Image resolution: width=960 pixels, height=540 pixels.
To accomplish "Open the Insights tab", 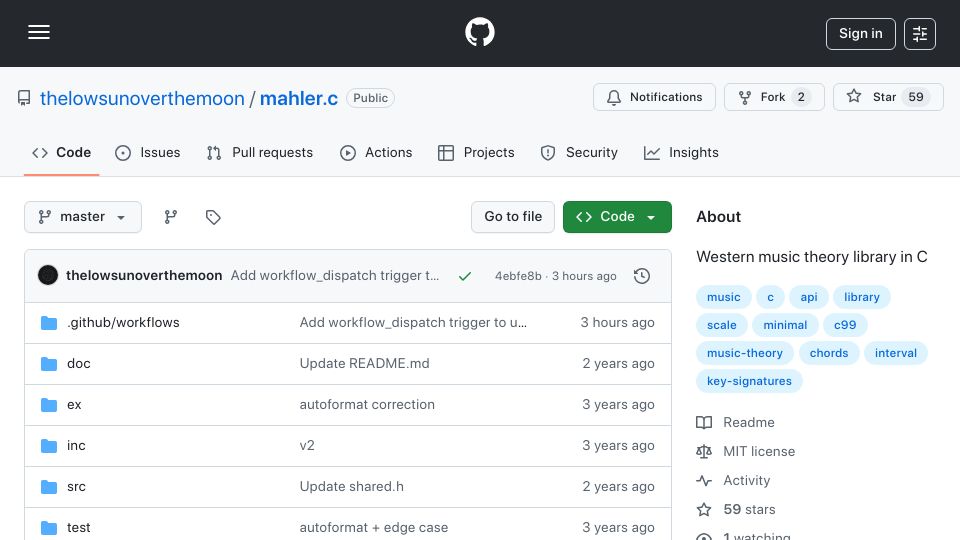I will [x=681, y=152].
